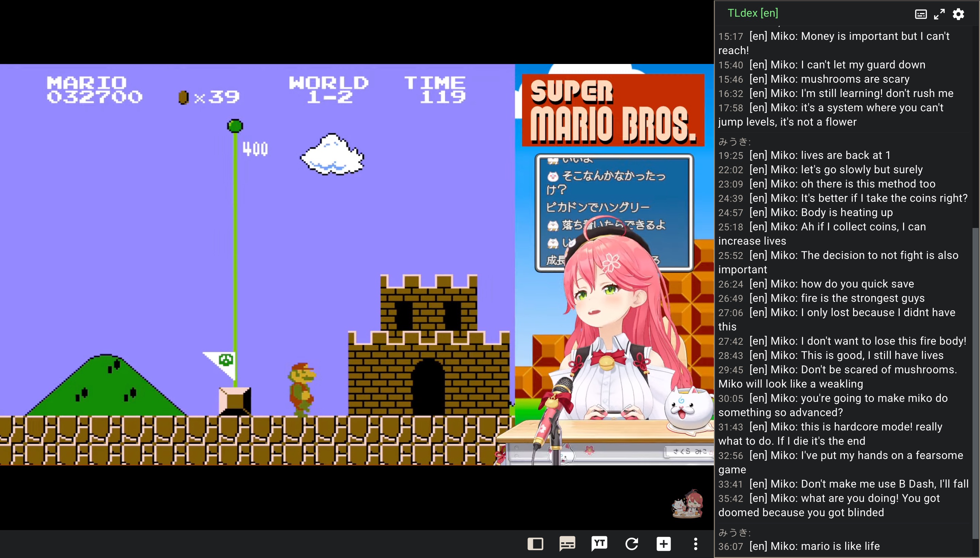Click the TLdex [en] panel title
This screenshot has width=980, height=558.
click(x=752, y=13)
